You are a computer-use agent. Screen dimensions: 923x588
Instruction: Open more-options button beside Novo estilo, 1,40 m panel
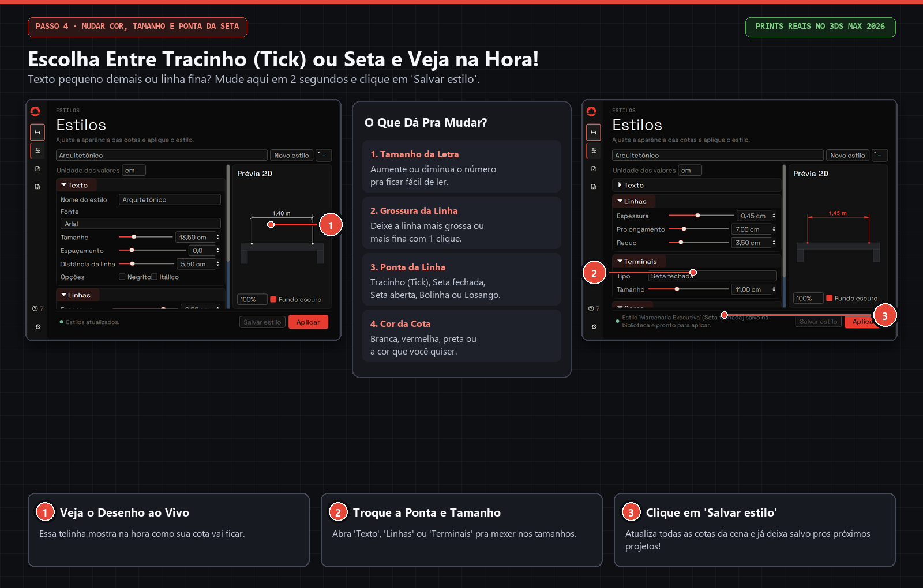[324, 156]
